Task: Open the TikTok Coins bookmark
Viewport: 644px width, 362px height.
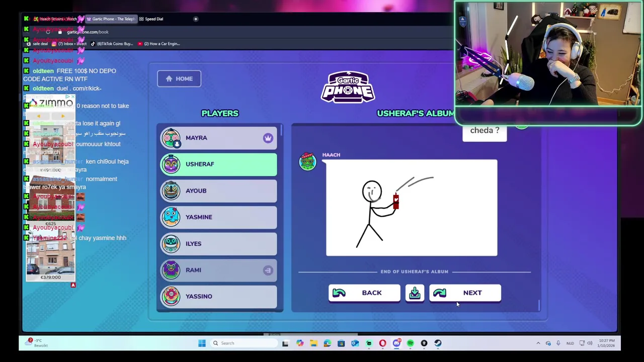Action: pos(112,44)
